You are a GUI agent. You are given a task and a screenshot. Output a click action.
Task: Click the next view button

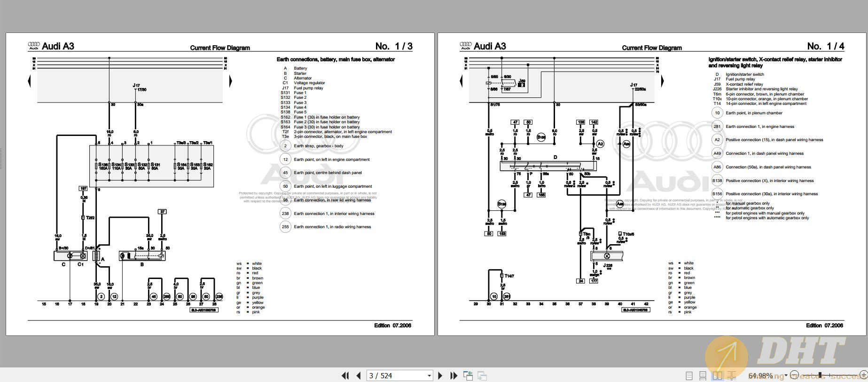coord(482,375)
